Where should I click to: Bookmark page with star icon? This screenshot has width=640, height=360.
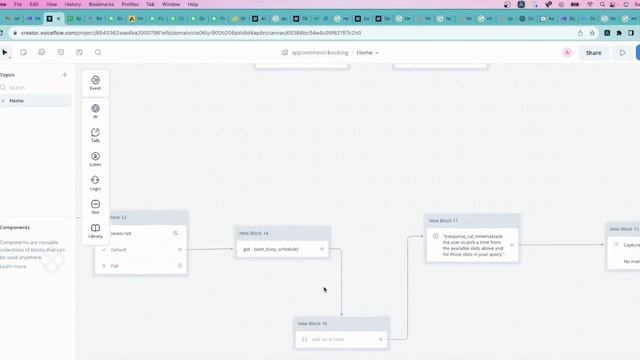pyautogui.click(x=592, y=33)
